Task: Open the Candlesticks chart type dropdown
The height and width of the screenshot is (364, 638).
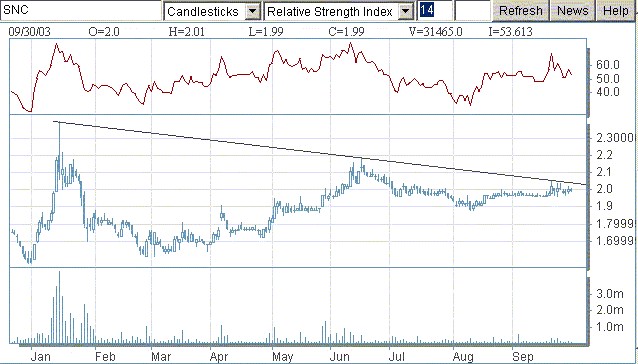Action: pyautogui.click(x=212, y=11)
